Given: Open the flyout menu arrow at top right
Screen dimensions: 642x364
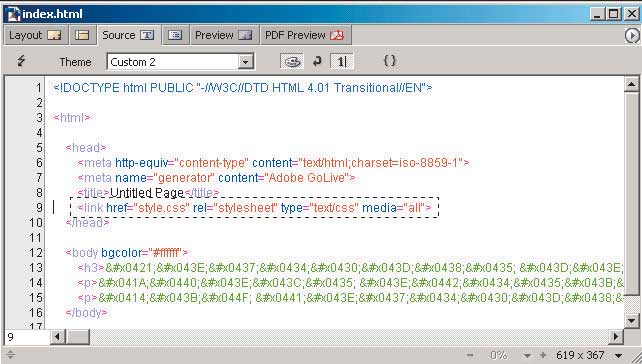Looking at the screenshot, I should click(632, 36).
